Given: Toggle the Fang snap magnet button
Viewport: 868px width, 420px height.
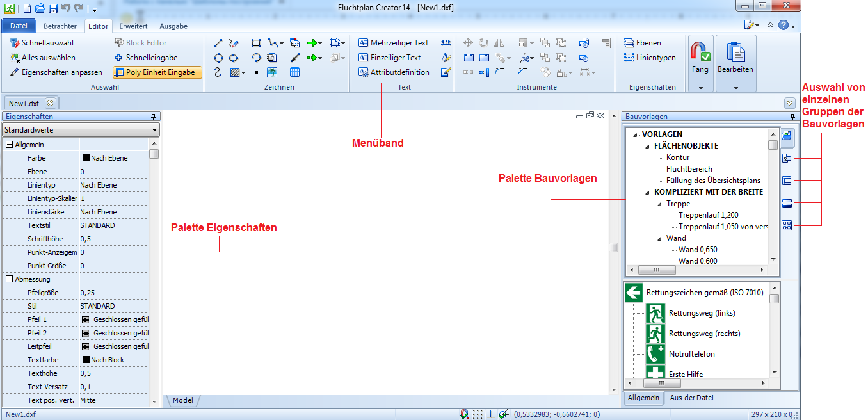Looking at the screenshot, I should [700, 56].
